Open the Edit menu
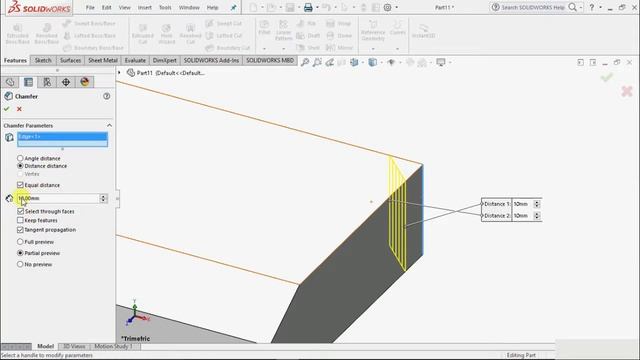Screen dimensions: 640x360 (x=107, y=7)
